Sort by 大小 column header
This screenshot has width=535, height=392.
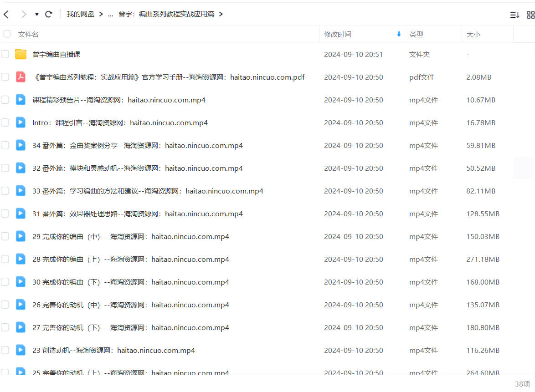473,35
